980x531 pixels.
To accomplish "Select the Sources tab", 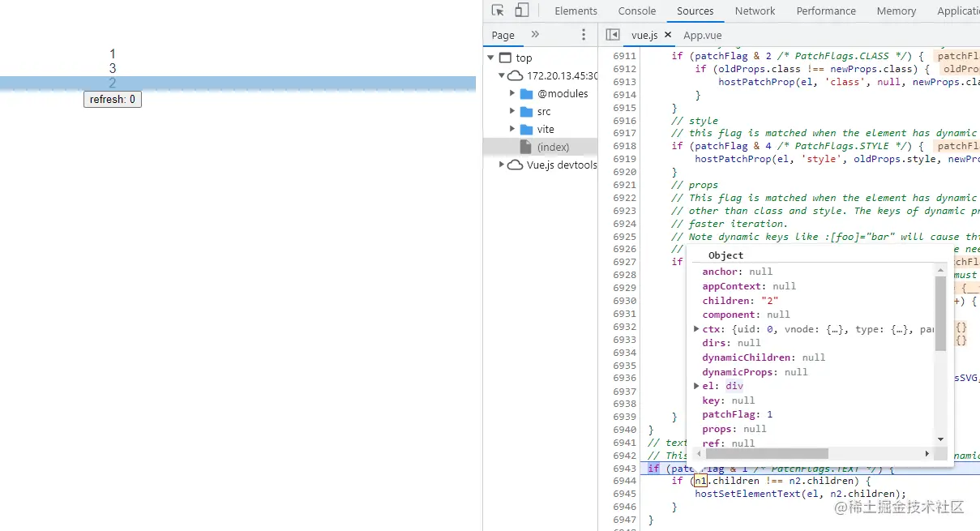I will 695,11.
